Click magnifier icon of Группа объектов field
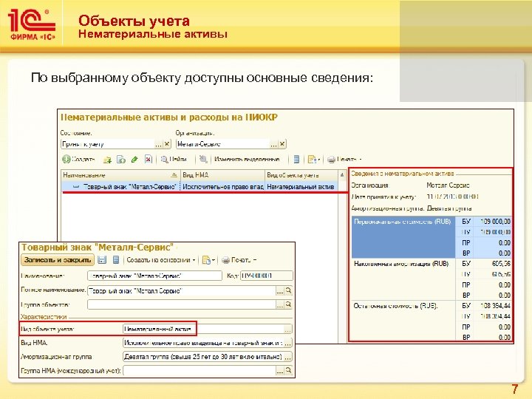 point(288,304)
